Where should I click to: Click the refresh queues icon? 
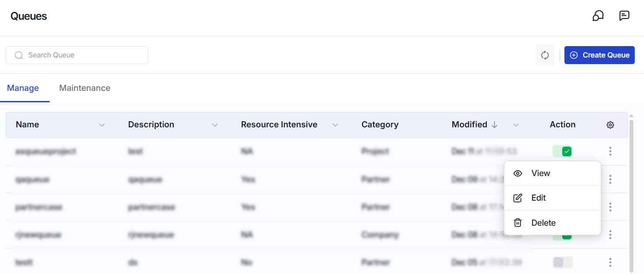pos(545,55)
